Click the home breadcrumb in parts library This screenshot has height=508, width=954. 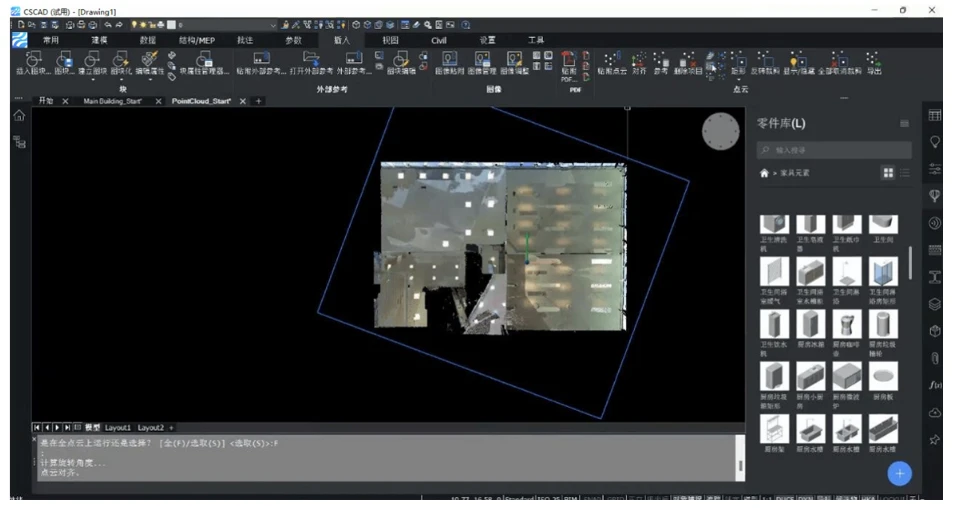tap(764, 173)
